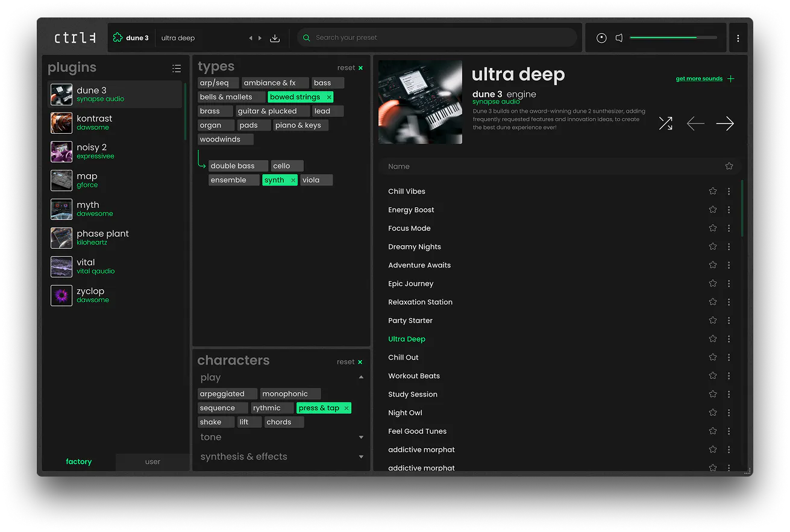Open options menu for Study Session preset

coord(729,394)
